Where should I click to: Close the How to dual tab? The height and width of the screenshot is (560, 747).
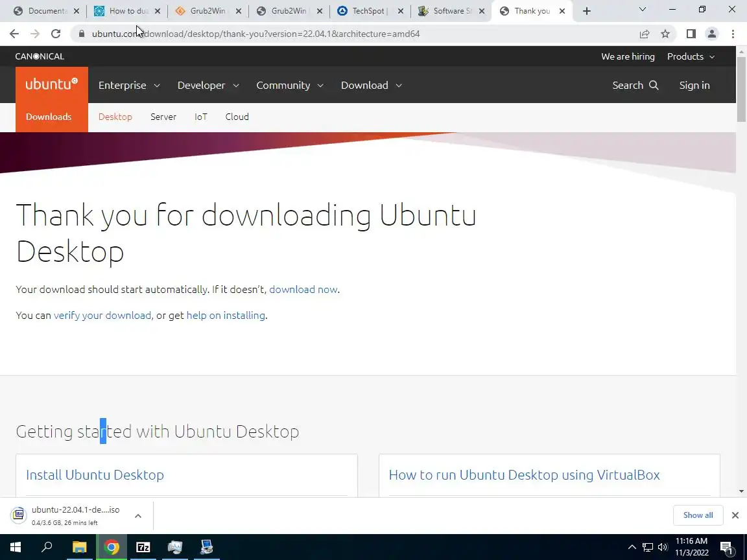[x=157, y=11]
